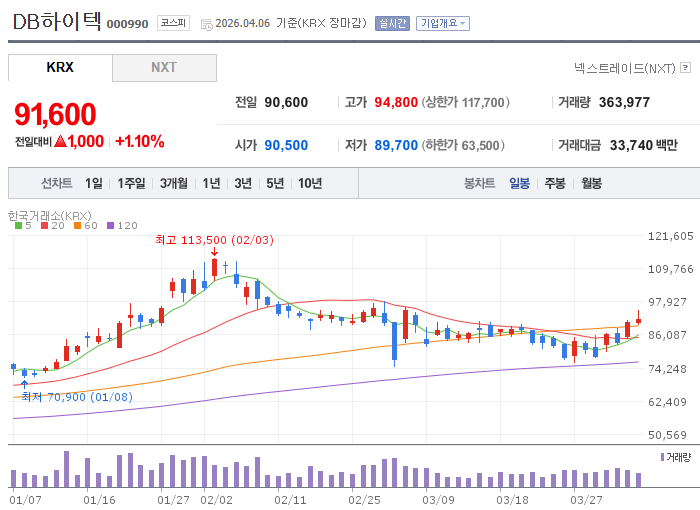This screenshot has width=700, height=510.
Task: Click the high price value 94,800
Action: click(396, 102)
